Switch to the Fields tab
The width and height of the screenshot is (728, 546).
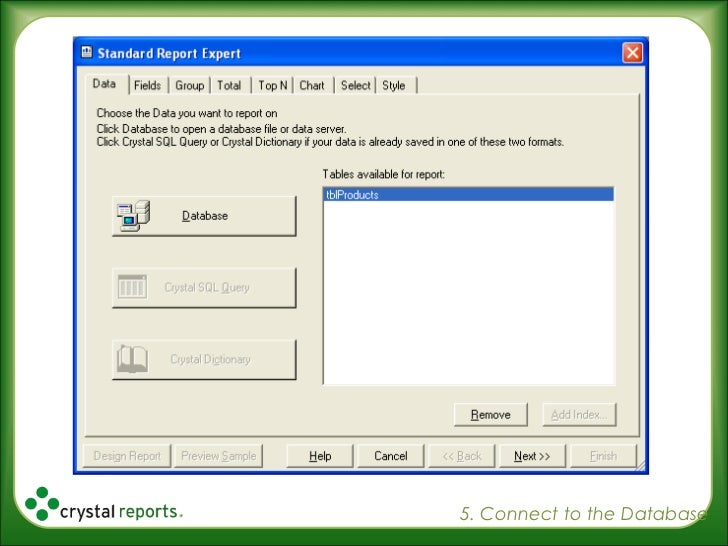click(147, 85)
